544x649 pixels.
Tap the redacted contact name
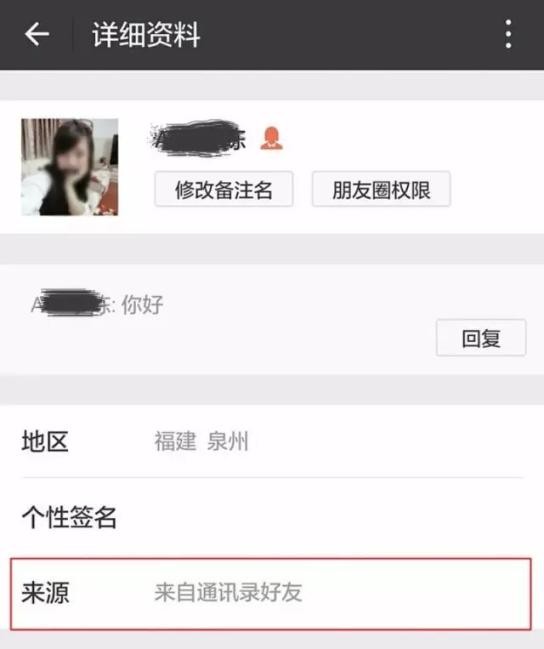197,139
